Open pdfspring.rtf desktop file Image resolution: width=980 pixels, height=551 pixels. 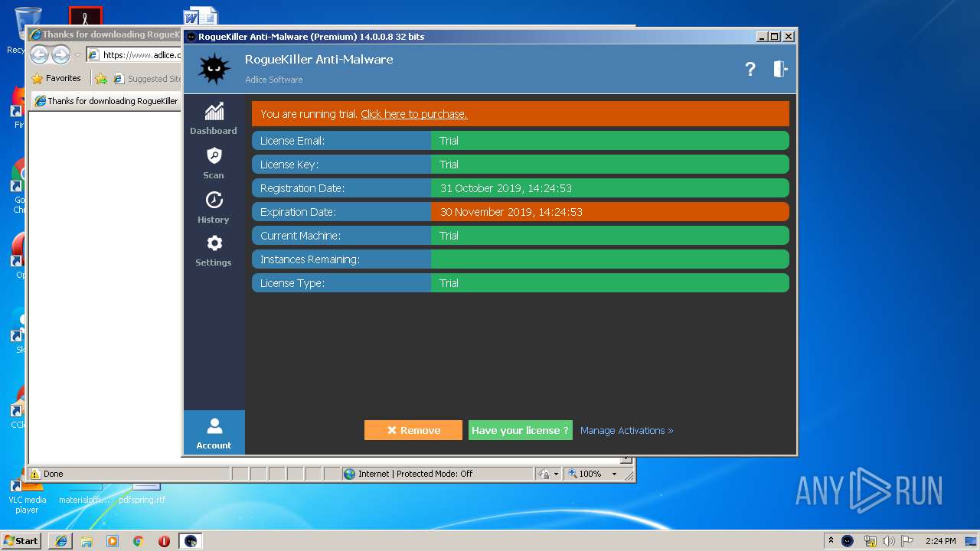[x=142, y=494]
